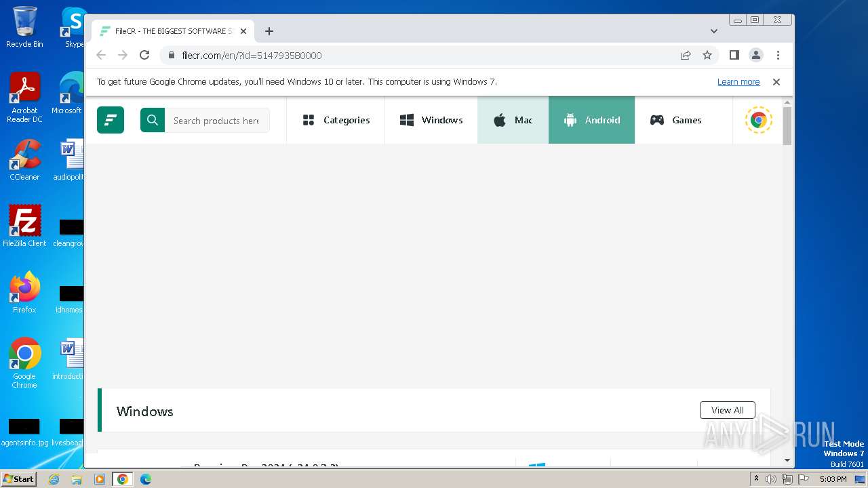Reload the current page
Viewport: 868px width, 488px height.
click(x=144, y=55)
